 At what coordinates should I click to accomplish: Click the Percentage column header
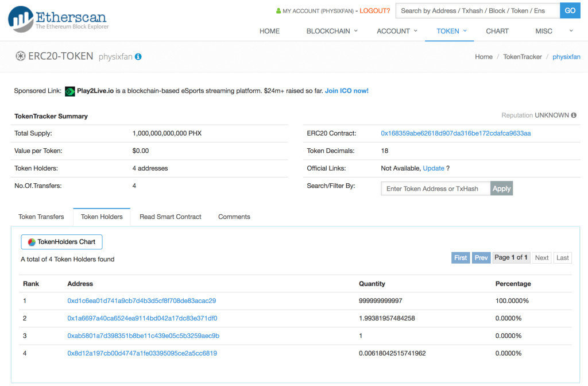tap(513, 284)
